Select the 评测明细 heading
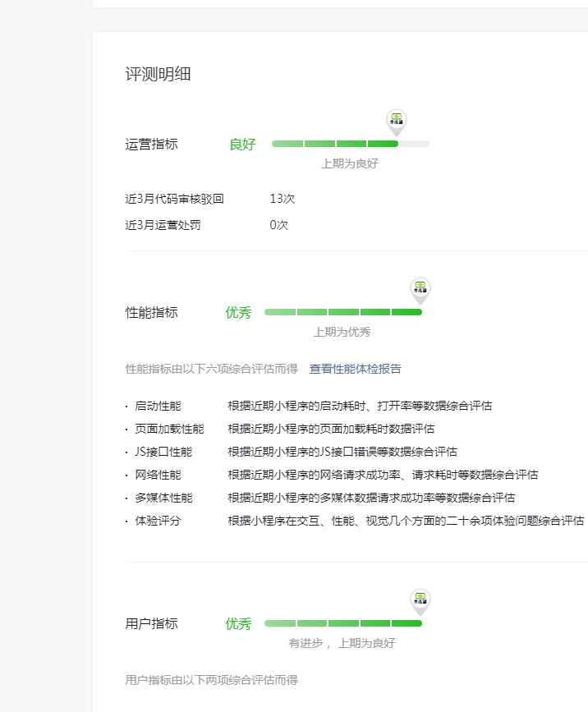The height and width of the screenshot is (712, 588). [158, 74]
